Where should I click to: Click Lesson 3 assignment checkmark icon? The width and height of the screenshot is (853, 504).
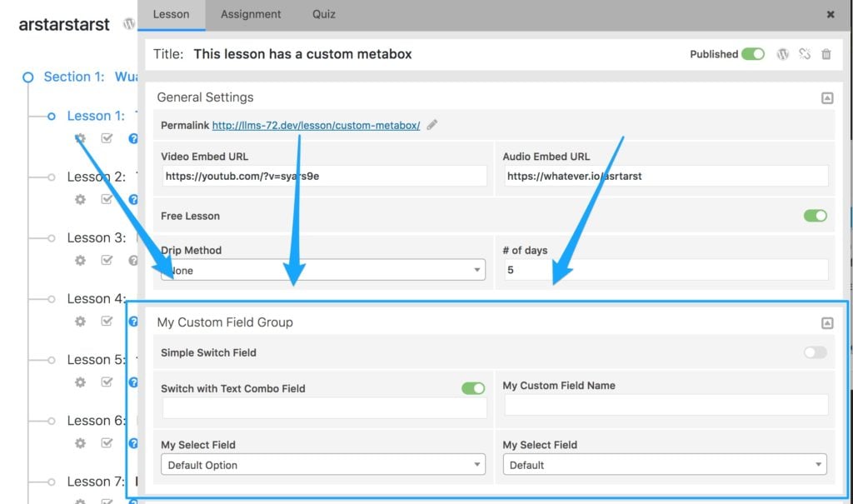coord(107,260)
